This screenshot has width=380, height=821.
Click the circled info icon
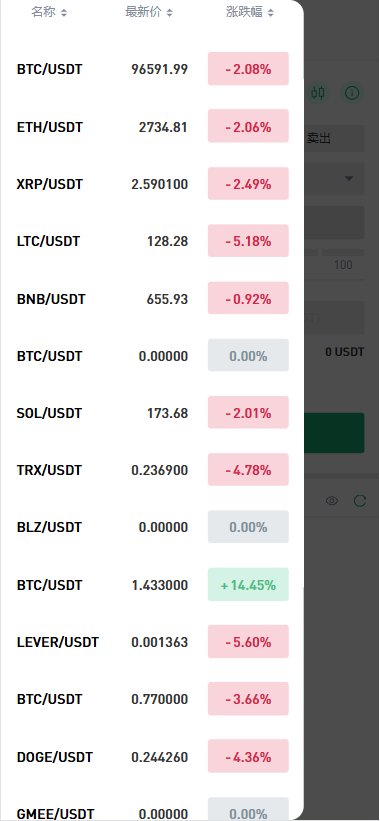click(x=352, y=93)
